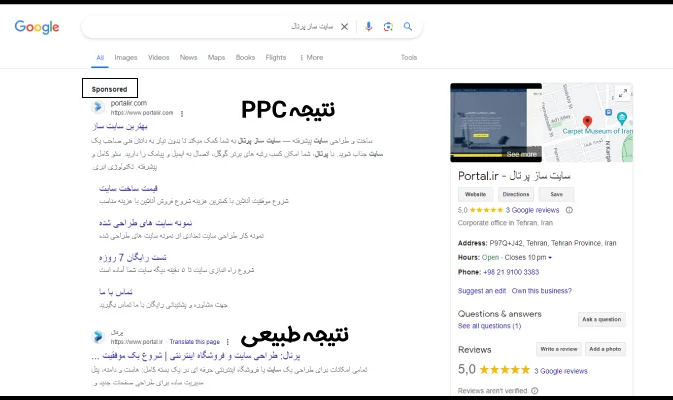The width and height of the screenshot is (673, 400).
Task: Click Own this business? link
Action: [542, 291]
